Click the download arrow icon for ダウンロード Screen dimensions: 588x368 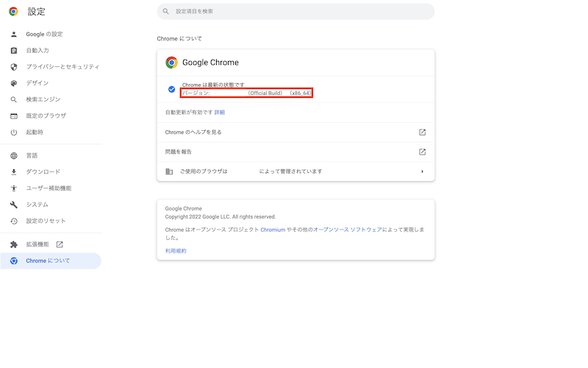[x=14, y=172]
